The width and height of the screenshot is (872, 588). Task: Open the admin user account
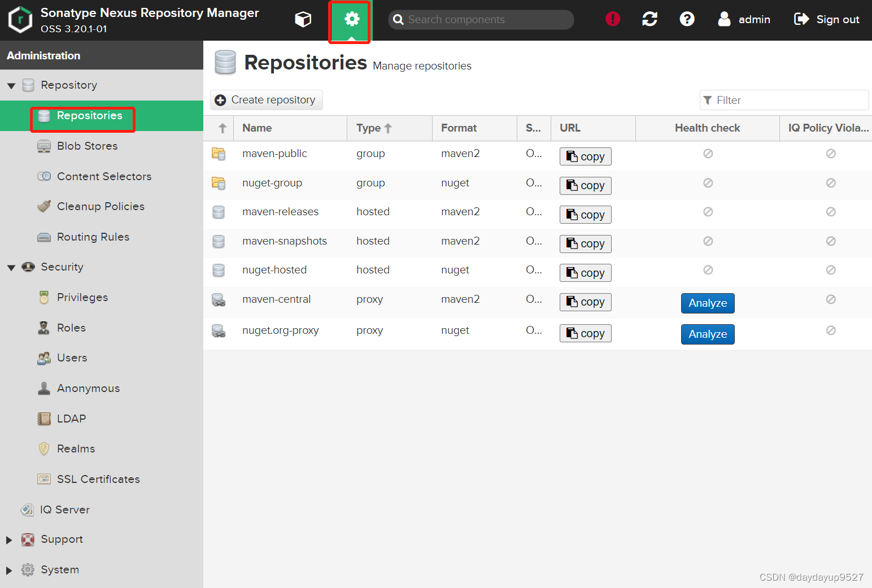pos(744,19)
